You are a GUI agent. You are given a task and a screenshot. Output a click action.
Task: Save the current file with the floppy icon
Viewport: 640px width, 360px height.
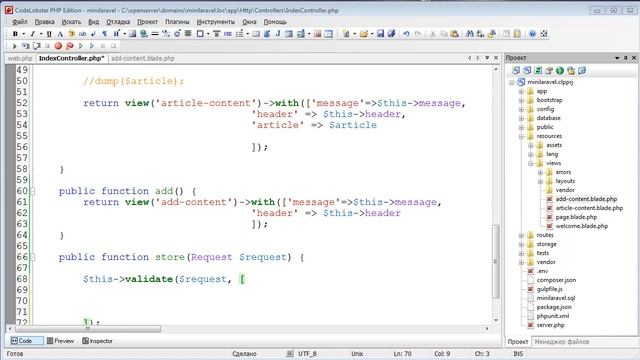click(380, 34)
